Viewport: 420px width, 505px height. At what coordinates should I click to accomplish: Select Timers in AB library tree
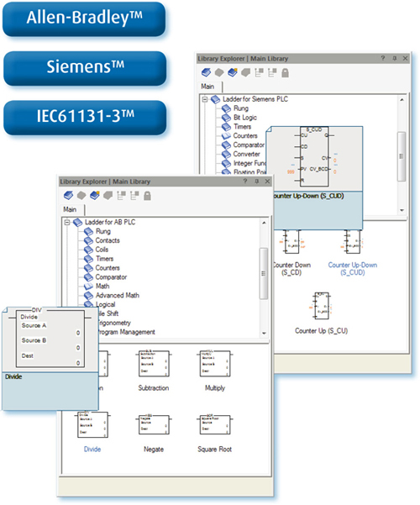[105, 259]
